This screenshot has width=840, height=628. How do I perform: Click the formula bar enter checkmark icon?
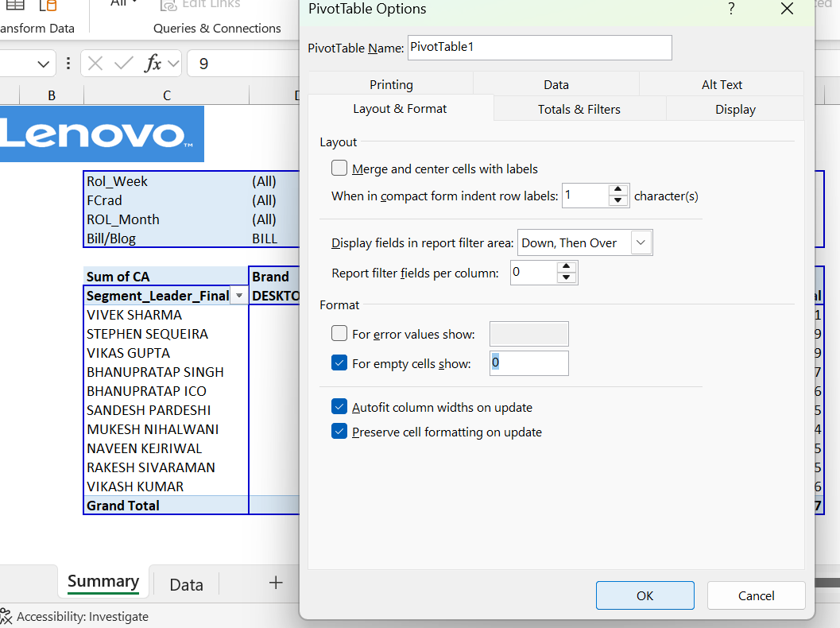pos(123,64)
